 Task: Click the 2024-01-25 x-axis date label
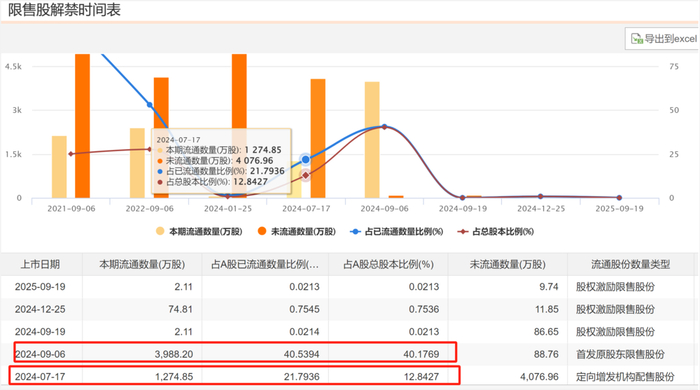pos(228,208)
